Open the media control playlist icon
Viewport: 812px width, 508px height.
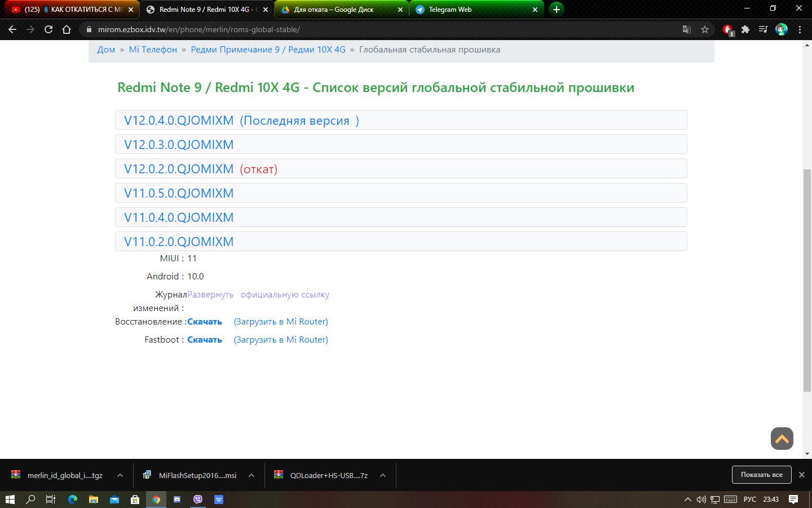click(x=763, y=29)
